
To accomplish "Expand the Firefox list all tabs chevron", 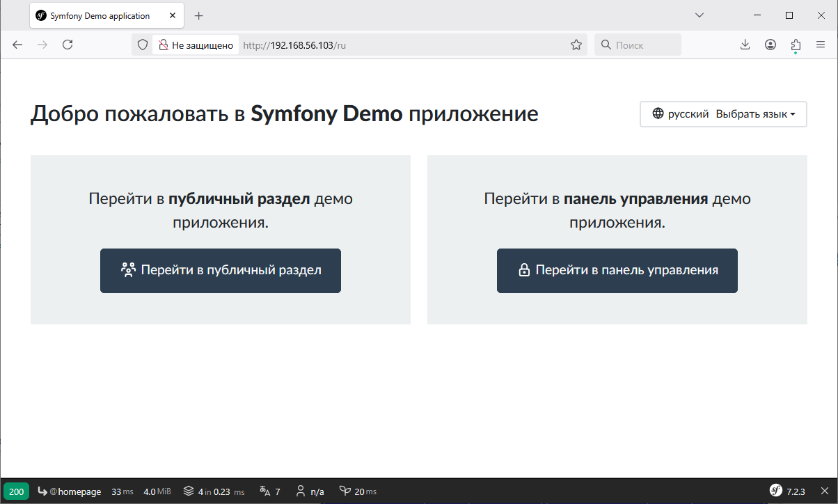I will coord(699,15).
